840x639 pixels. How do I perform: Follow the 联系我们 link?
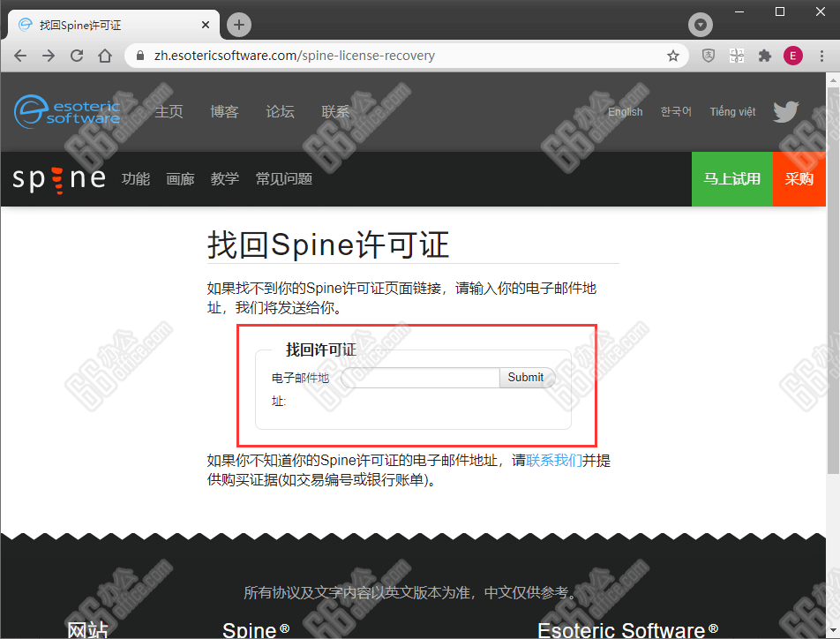tap(554, 461)
